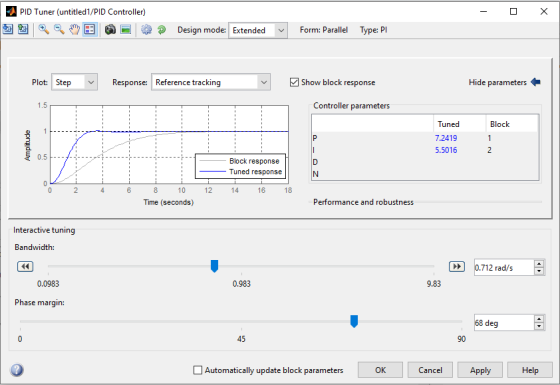Click Hide parameters link
Viewport: 560px width, 385px height.
tap(498, 82)
